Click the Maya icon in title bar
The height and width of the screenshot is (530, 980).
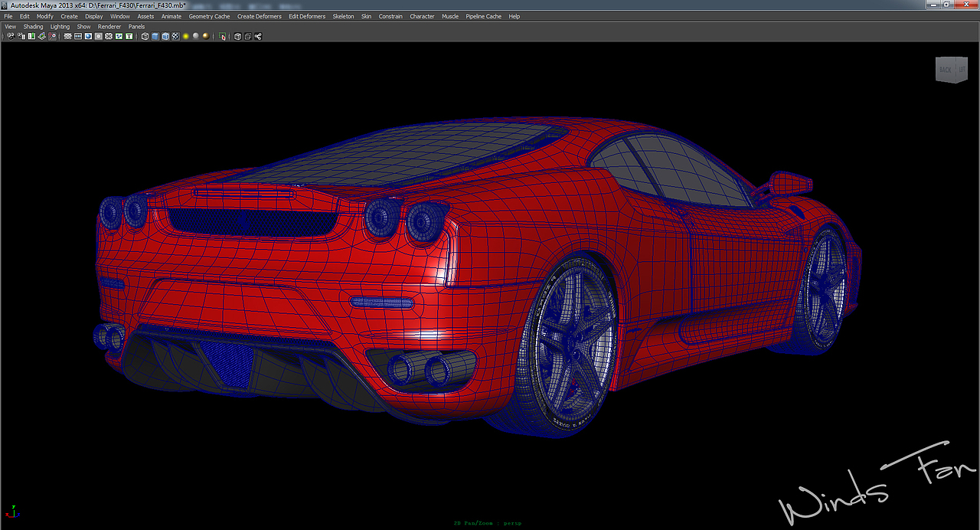click(x=5, y=5)
